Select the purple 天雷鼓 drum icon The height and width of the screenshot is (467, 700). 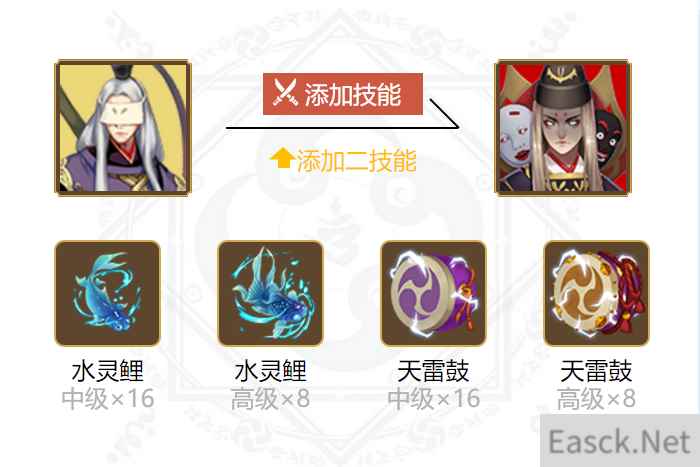pyautogui.click(x=433, y=293)
